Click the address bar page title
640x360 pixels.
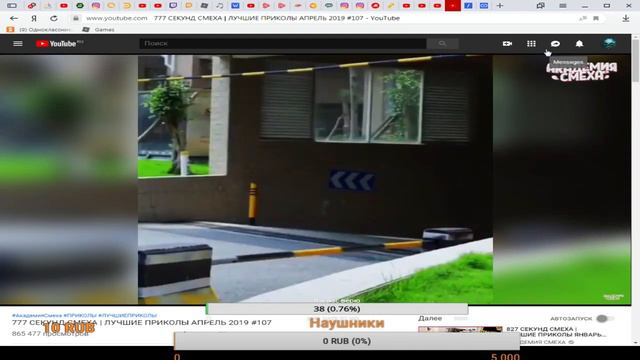point(277,18)
